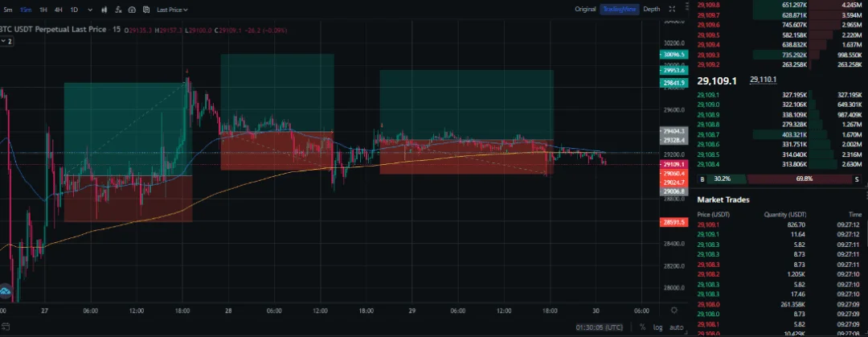Click the alert/gauge icon in chart toolbar

pyautogui.click(x=132, y=10)
